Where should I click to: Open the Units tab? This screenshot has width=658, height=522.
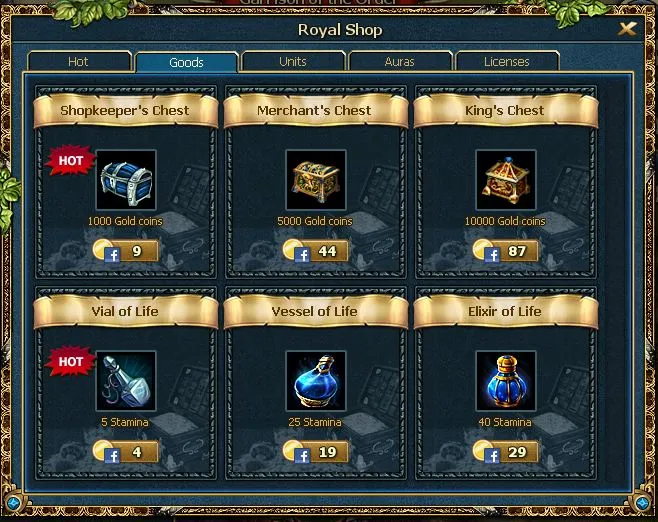click(293, 62)
